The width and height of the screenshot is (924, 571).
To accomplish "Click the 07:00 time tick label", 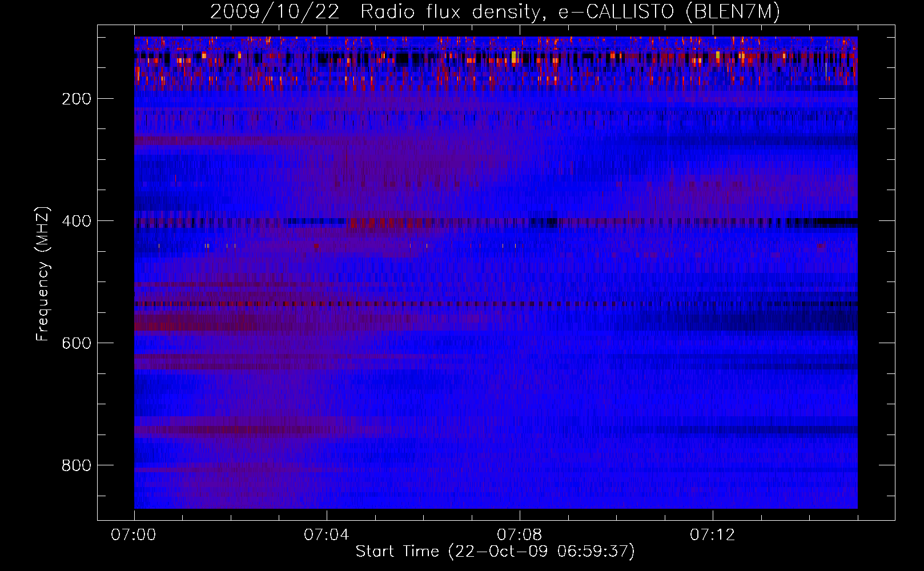I will coord(134,535).
